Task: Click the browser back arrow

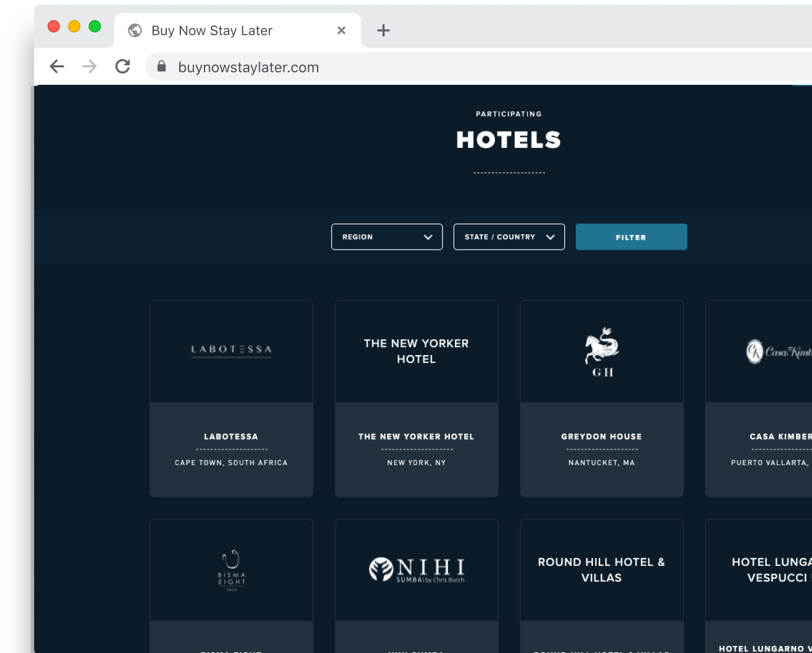Action: (57, 67)
